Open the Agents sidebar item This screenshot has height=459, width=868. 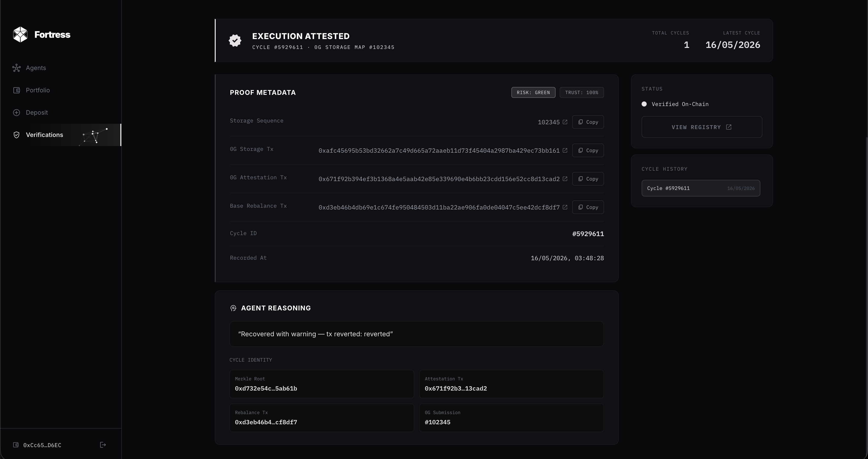click(x=61, y=68)
